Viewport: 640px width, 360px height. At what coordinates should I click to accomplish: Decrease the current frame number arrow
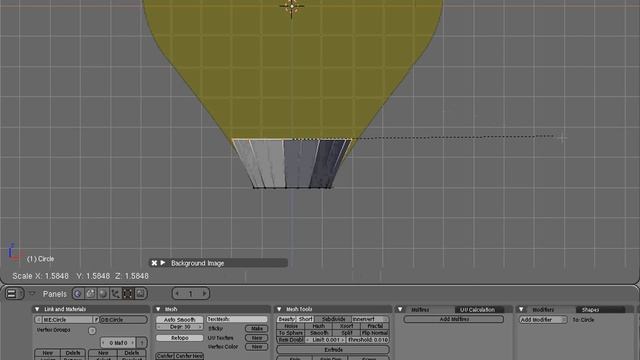pos(178,293)
